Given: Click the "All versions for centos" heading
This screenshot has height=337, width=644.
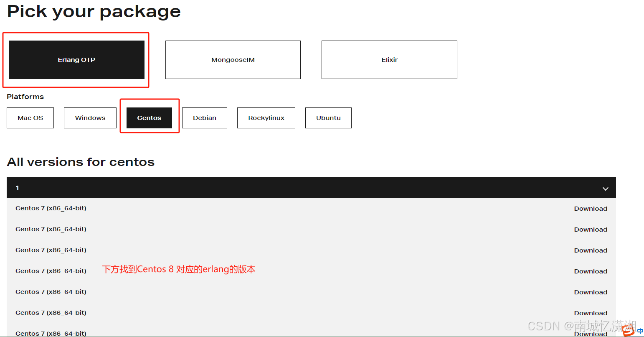Looking at the screenshot, I should [81, 162].
